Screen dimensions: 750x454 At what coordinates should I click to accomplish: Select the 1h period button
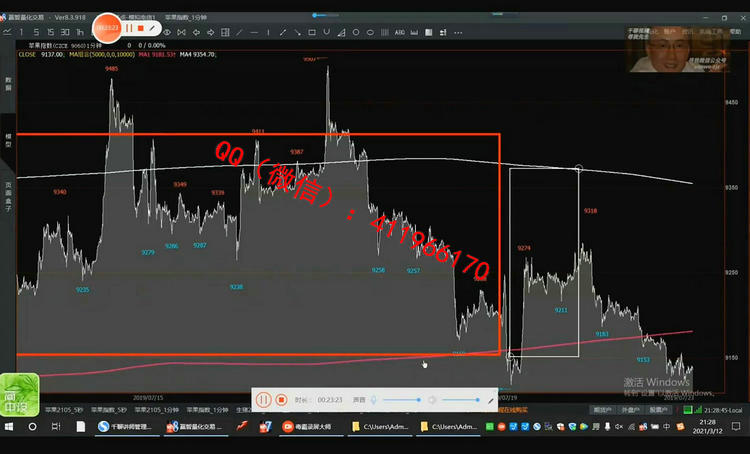[x=80, y=32]
